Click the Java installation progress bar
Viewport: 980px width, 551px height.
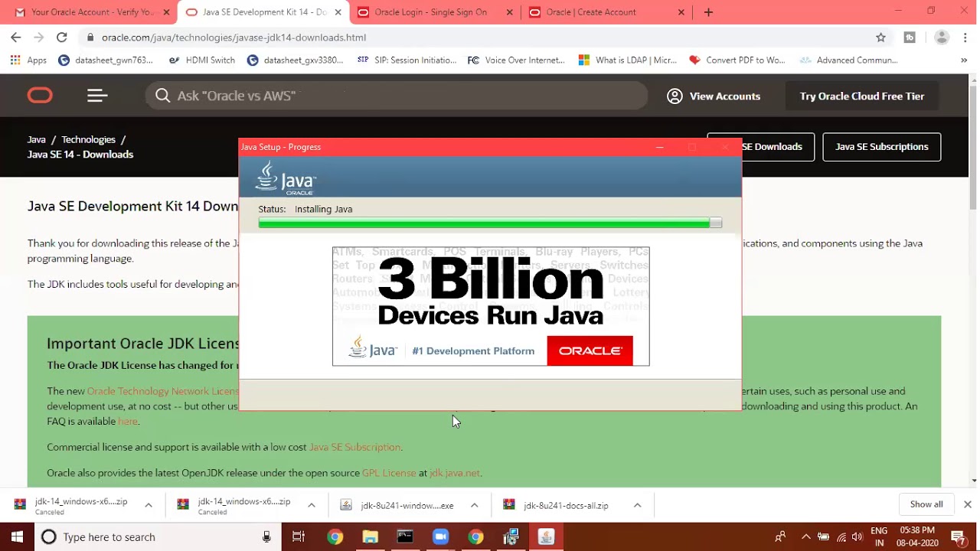click(x=490, y=223)
